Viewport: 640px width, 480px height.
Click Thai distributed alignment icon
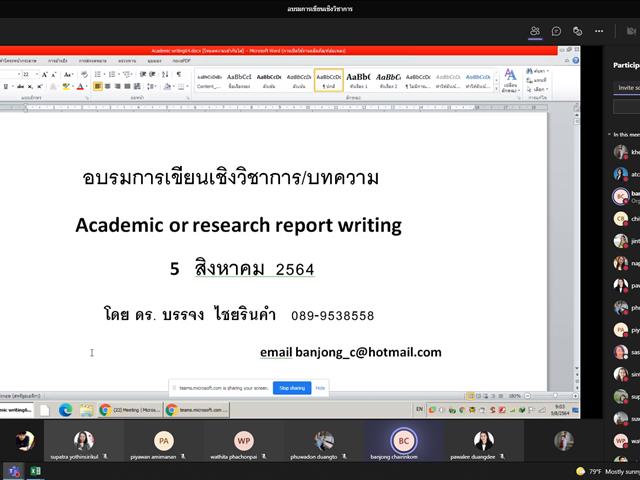click(x=137, y=87)
